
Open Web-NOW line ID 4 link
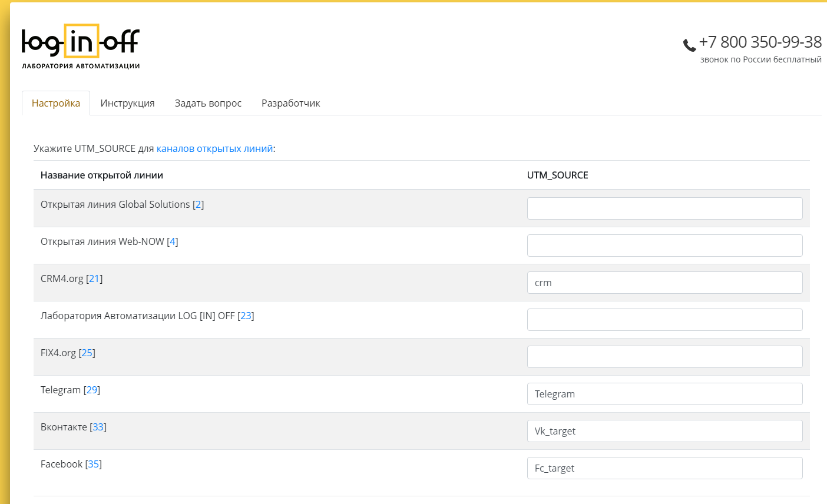(173, 241)
